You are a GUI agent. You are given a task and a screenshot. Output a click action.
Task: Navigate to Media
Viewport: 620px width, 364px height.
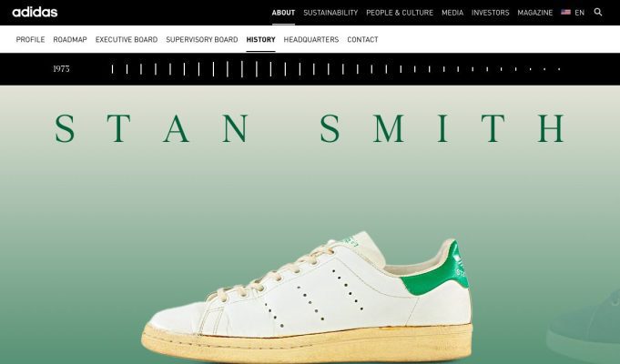tap(452, 13)
